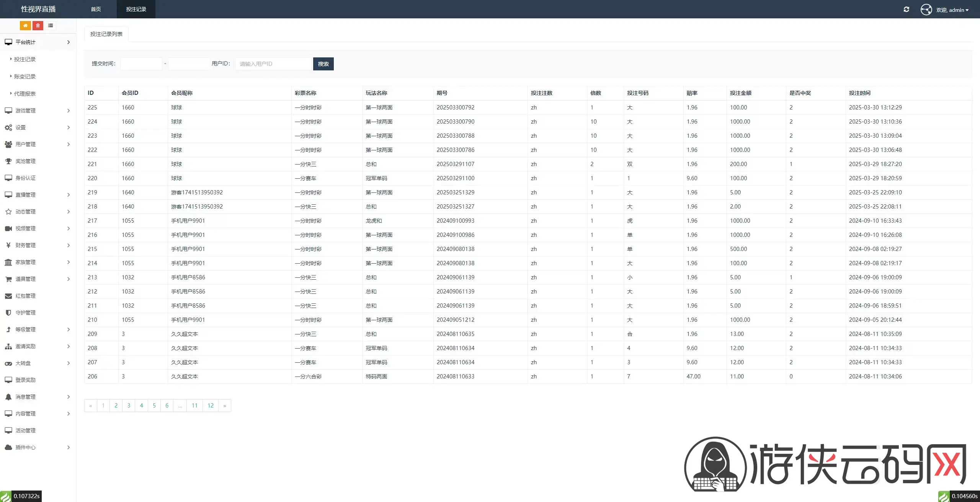Click the 视频管理 camera icon
The height and width of the screenshot is (502, 980).
point(8,228)
